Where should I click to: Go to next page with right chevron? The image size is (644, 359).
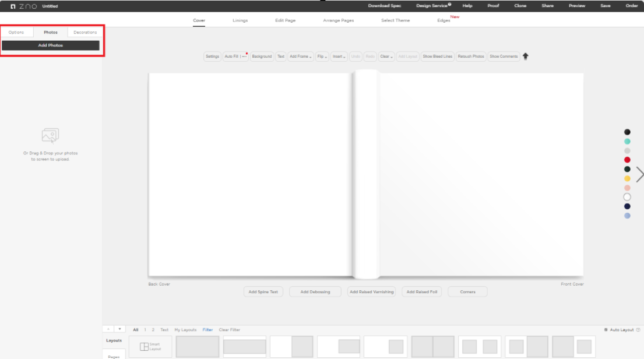point(639,174)
